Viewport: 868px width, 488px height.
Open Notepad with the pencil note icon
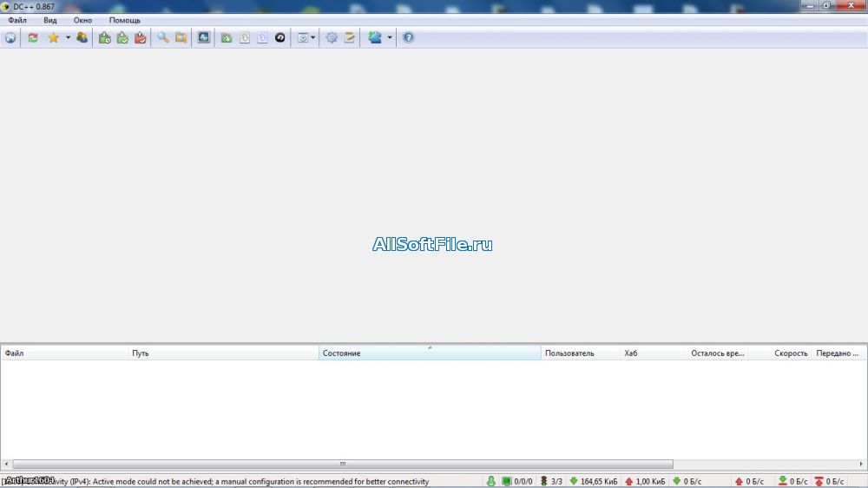pyautogui.click(x=349, y=37)
